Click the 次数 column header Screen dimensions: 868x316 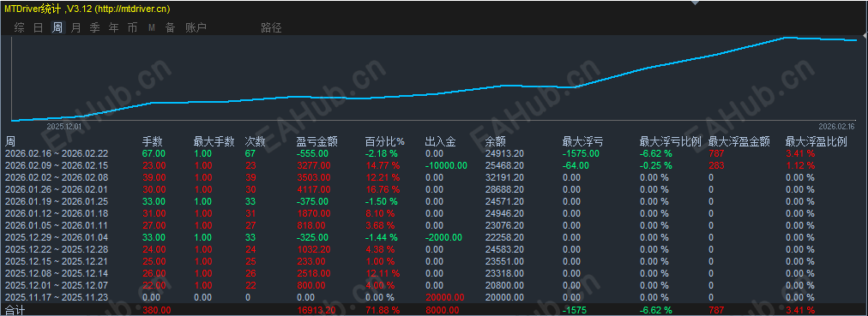(x=255, y=141)
